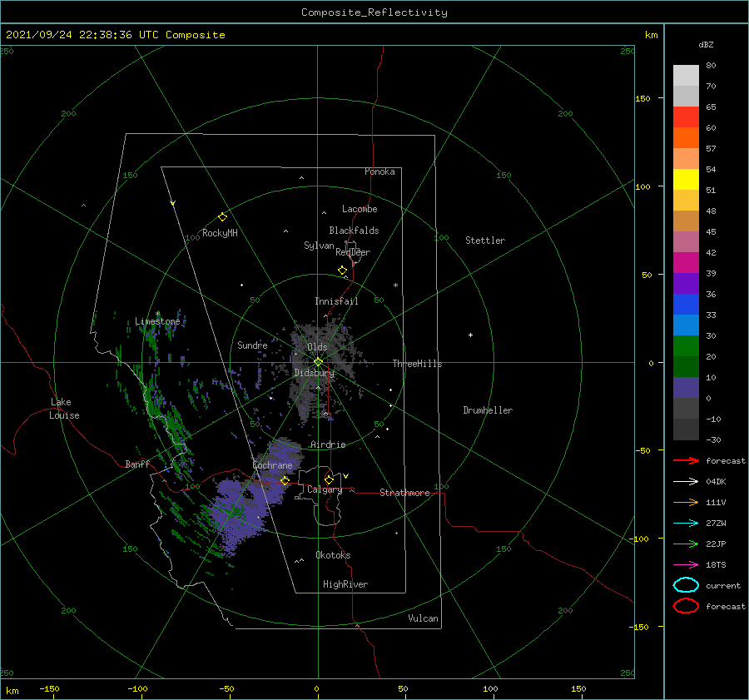Click the Vulcan label
The image size is (749, 700).
pos(423,618)
